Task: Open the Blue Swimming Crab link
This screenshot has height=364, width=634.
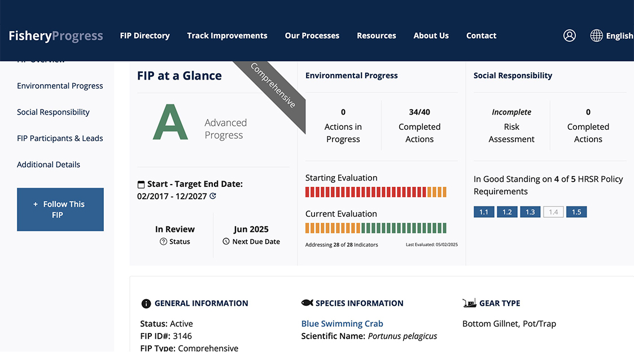Action: [342, 324]
